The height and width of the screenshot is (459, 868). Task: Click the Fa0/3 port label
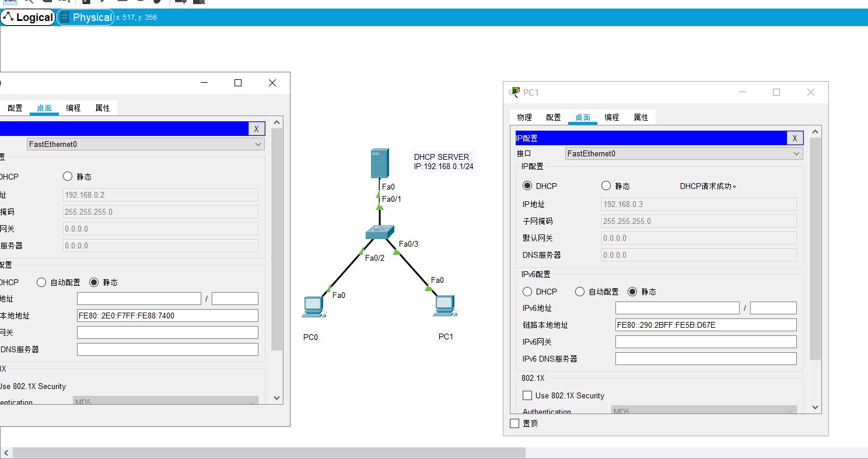[408, 244]
